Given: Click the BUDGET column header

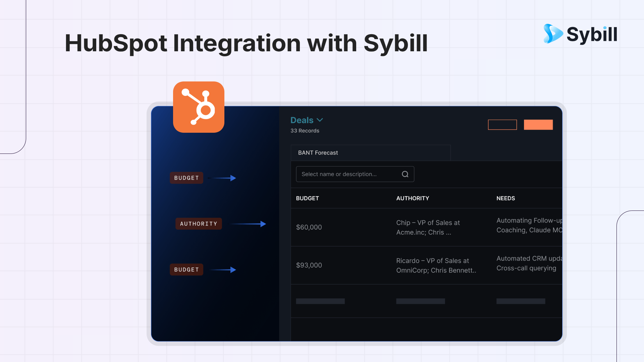Looking at the screenshot, I should point(307,198).
